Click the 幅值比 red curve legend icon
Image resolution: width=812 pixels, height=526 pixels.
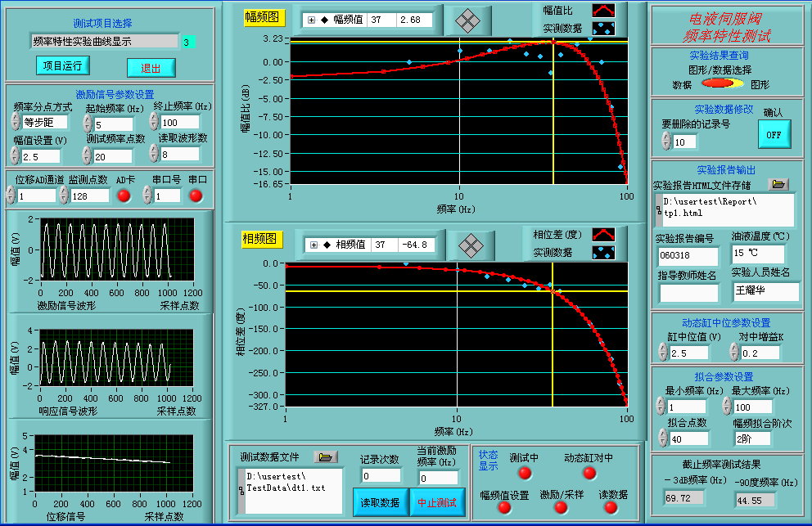(603, 10)
